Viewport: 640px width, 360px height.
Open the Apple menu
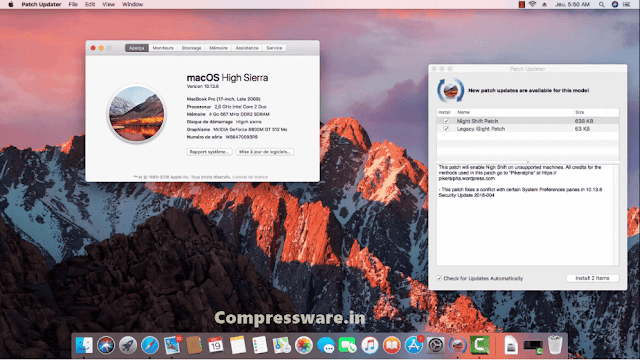coord(11,4)
